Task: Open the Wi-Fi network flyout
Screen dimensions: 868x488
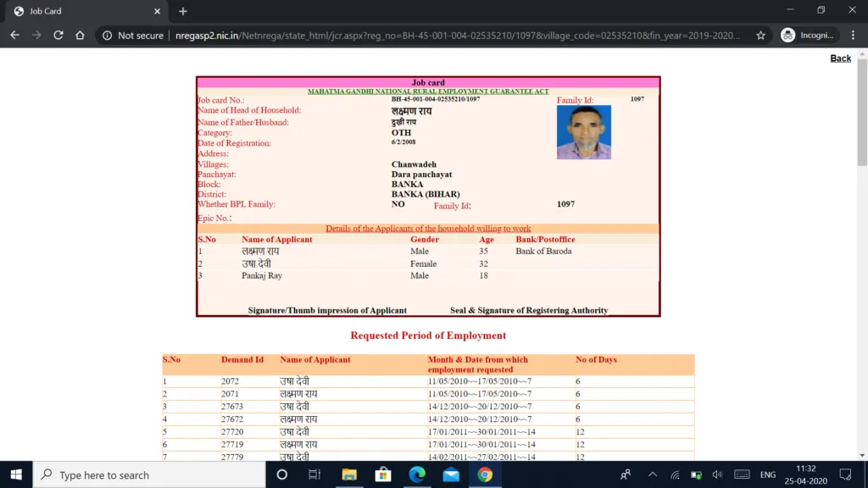Action: pyautogui.click(x=675, y=476)
